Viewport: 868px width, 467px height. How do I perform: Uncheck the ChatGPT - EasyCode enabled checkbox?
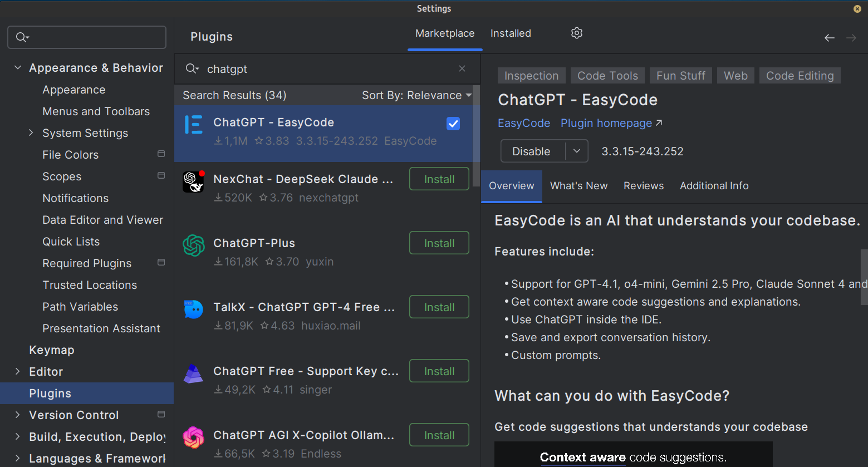[x=453, y=124]
